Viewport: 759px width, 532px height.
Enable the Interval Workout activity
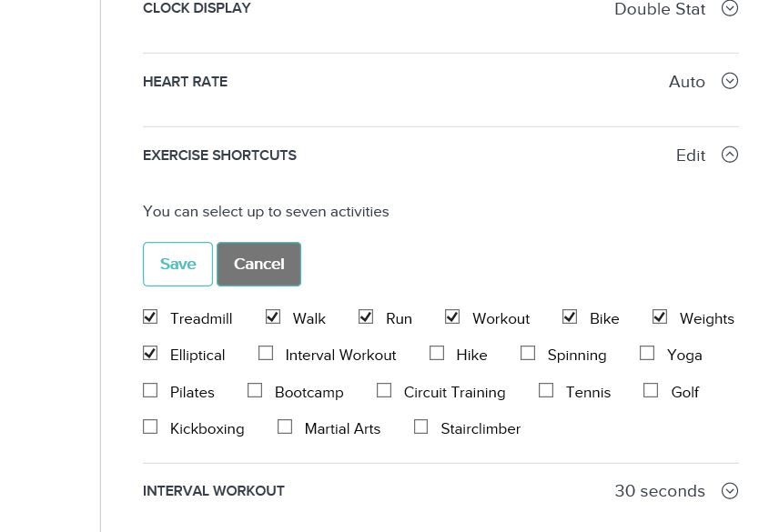[x=266, y=352]
